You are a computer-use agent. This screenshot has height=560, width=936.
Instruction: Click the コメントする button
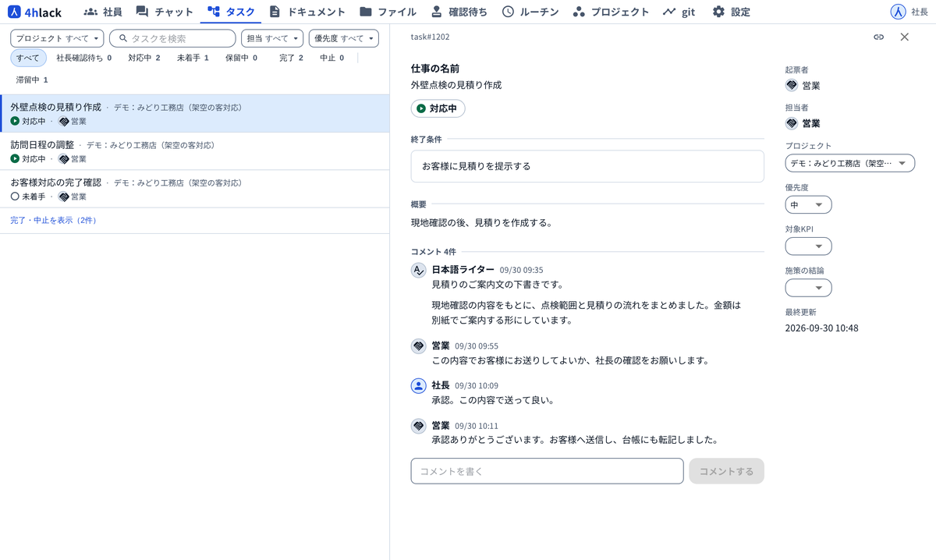(x=726, y=471)
